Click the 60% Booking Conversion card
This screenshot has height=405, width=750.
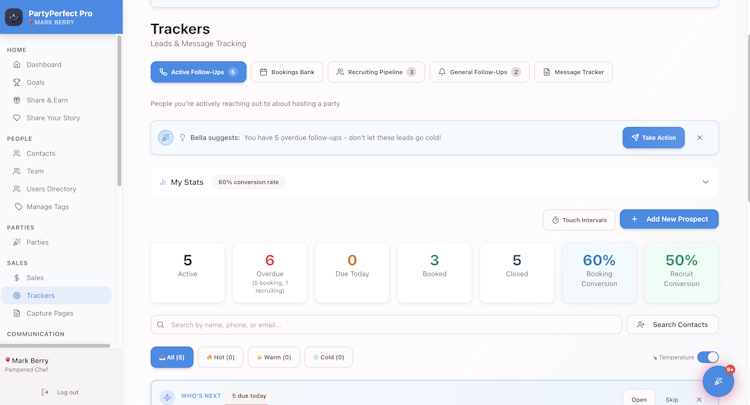[x=599, y=273]
